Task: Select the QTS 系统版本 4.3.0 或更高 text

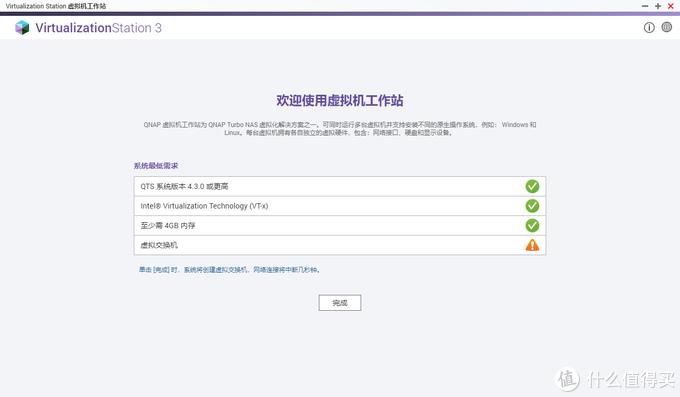Action: pos(184,187)
